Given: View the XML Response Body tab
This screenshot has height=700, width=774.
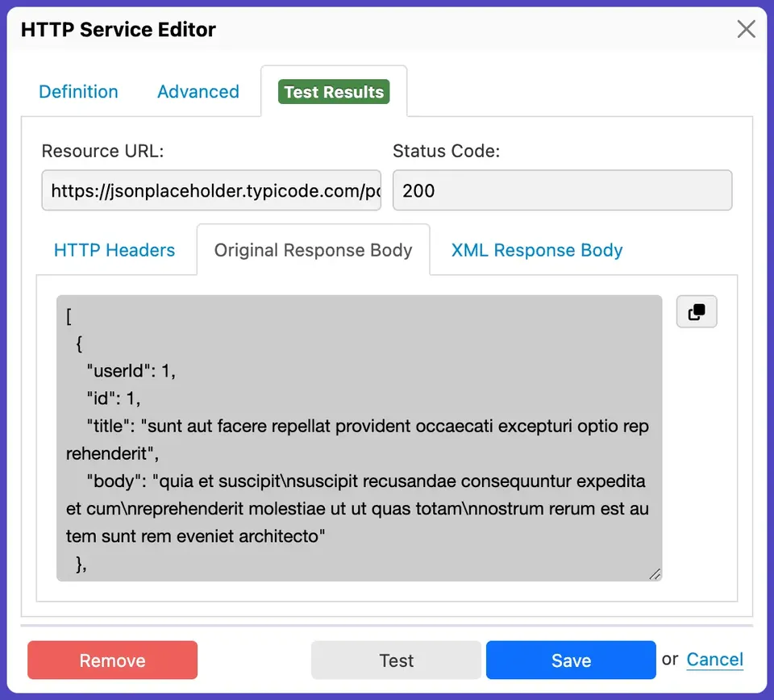Looking at the screenshot, I should click(537, 250).
